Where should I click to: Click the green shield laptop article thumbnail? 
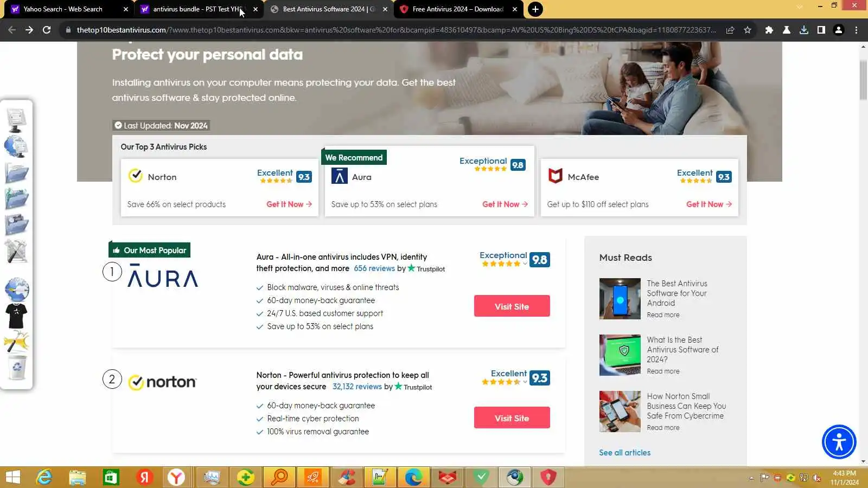pos(620,355)
